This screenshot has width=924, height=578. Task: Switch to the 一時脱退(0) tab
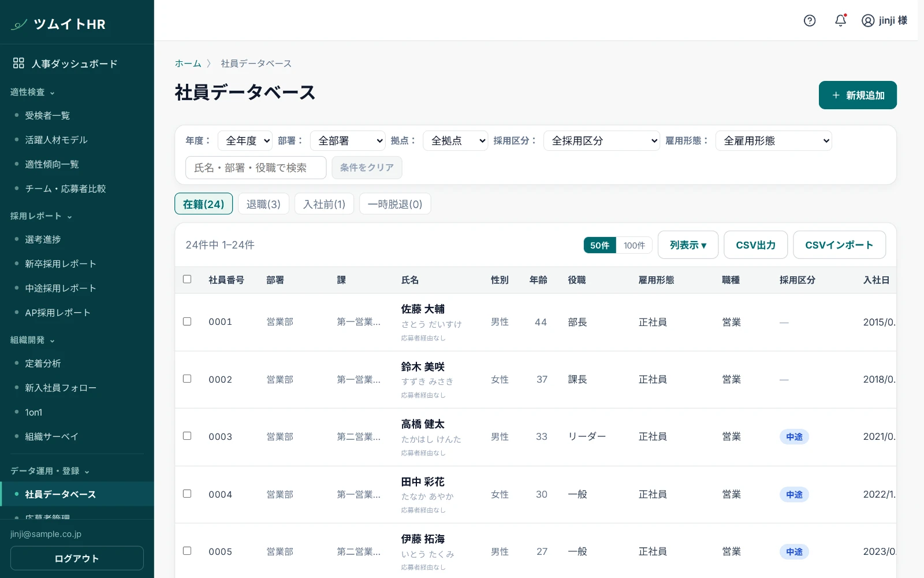(395, 204)
